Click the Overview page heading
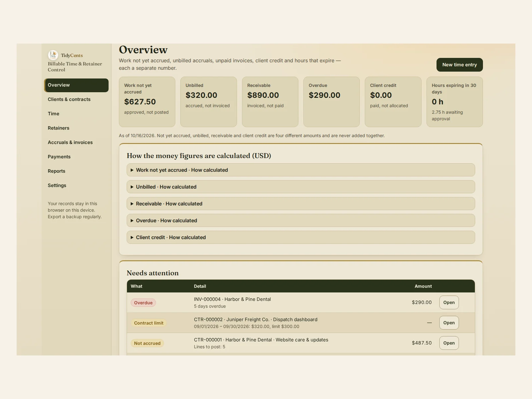The height and width of the screenshot is (399, 532). tap(143, 50)
